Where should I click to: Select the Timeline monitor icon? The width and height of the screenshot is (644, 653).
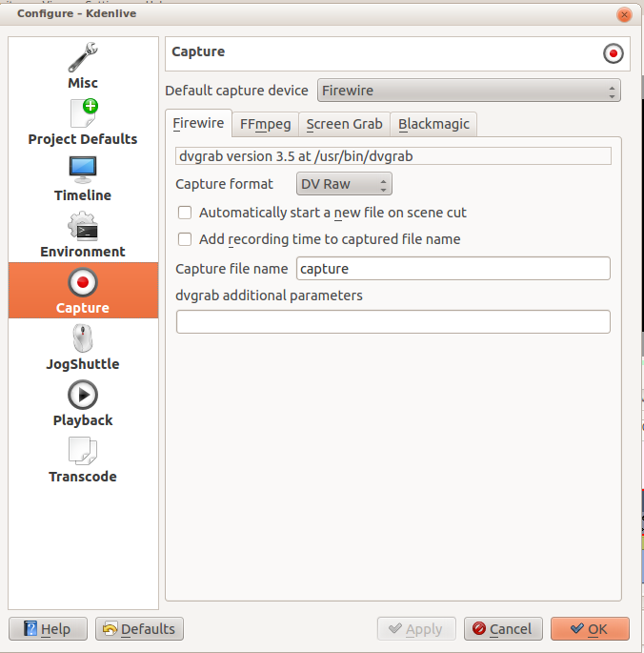[83, 170]
